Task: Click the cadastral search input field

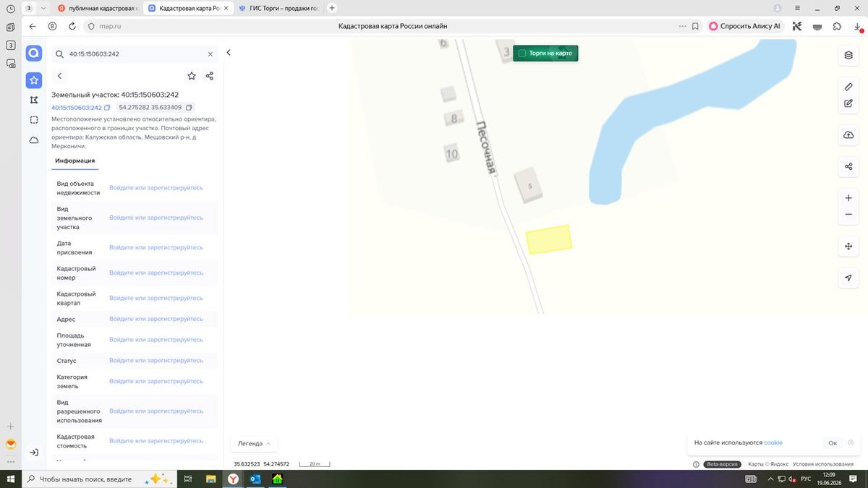Action: 135,54
